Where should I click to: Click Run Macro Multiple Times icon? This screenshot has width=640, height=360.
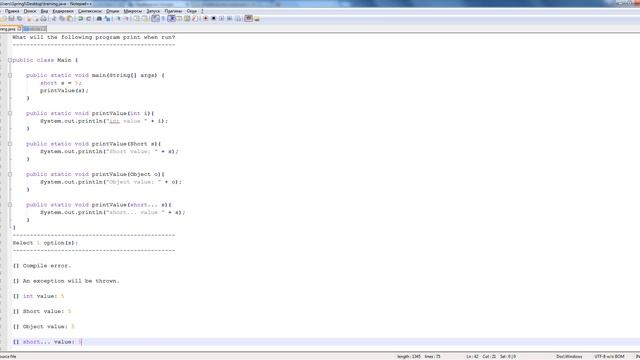[229, 19]
